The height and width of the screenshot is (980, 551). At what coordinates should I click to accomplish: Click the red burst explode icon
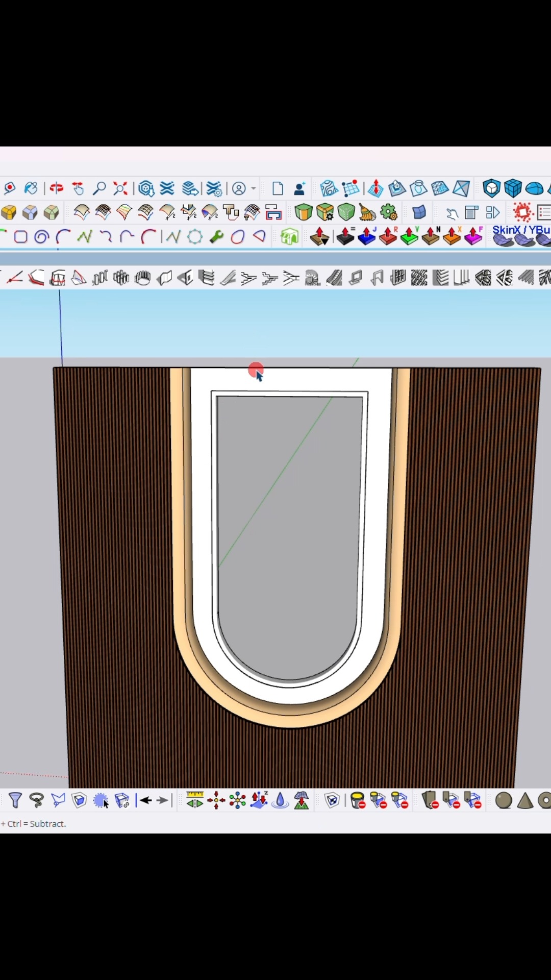[522, 212]
